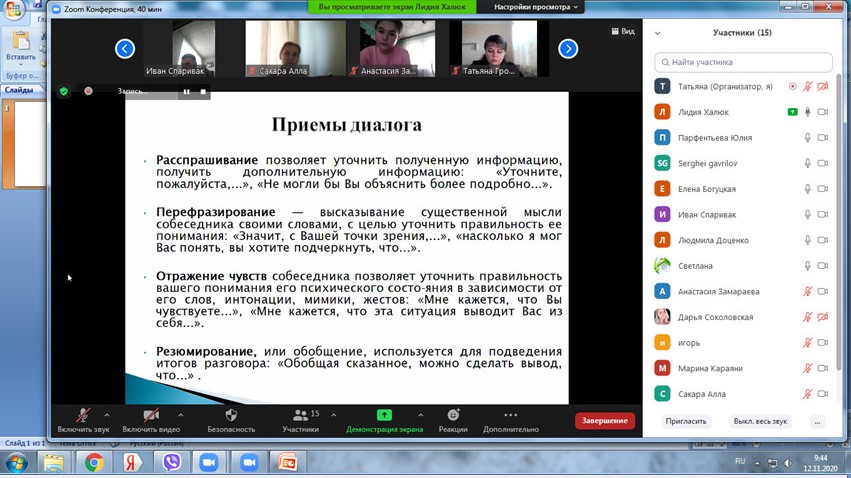Open Zoom from the Windows taskbar

[209, 463]
